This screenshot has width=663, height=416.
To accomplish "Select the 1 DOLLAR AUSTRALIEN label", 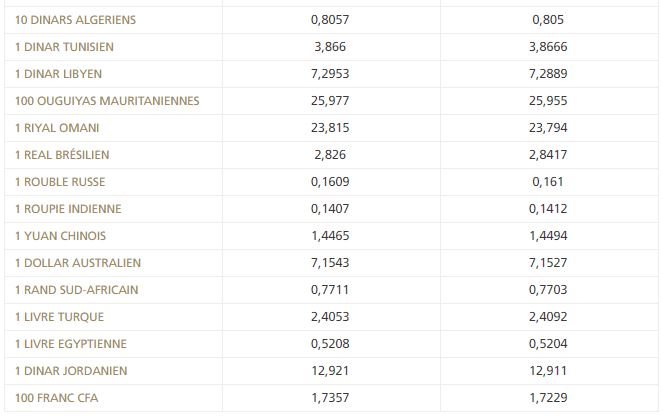I will (79, 263).
